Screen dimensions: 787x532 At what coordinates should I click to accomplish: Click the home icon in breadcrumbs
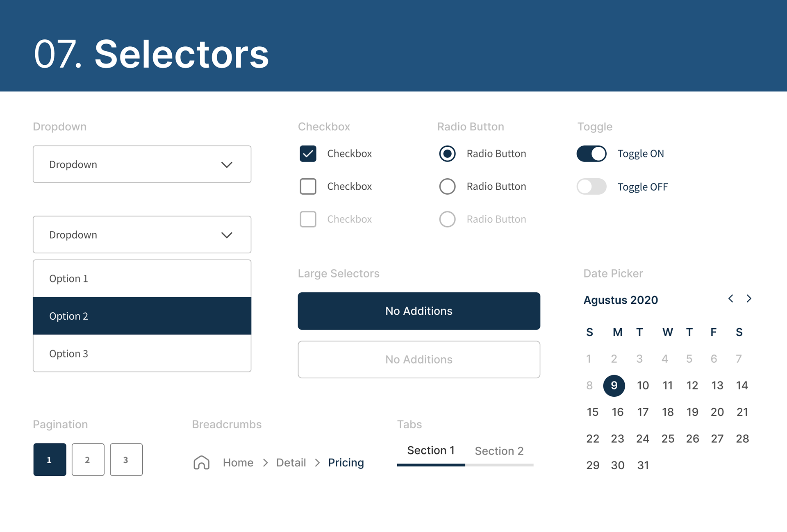pos(201,462)
